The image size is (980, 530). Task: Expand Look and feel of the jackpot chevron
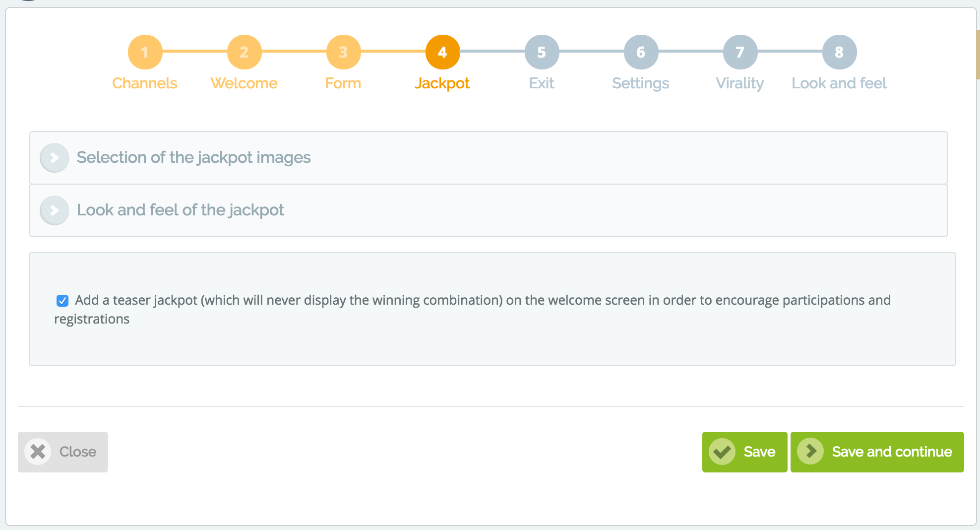[x=55, y=210]
